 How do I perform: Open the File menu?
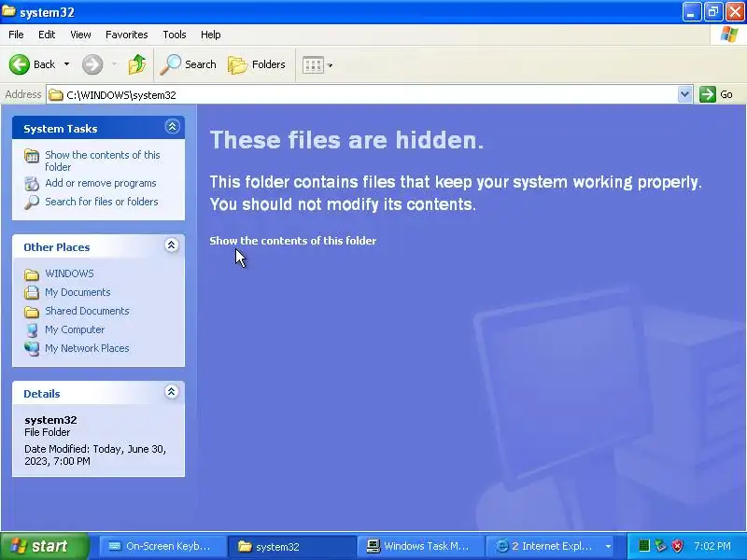16,35
